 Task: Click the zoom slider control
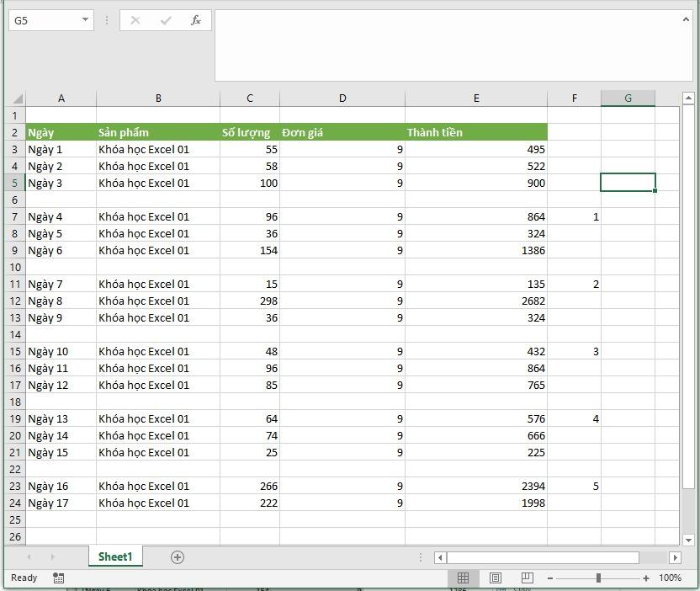coord(599,578)
